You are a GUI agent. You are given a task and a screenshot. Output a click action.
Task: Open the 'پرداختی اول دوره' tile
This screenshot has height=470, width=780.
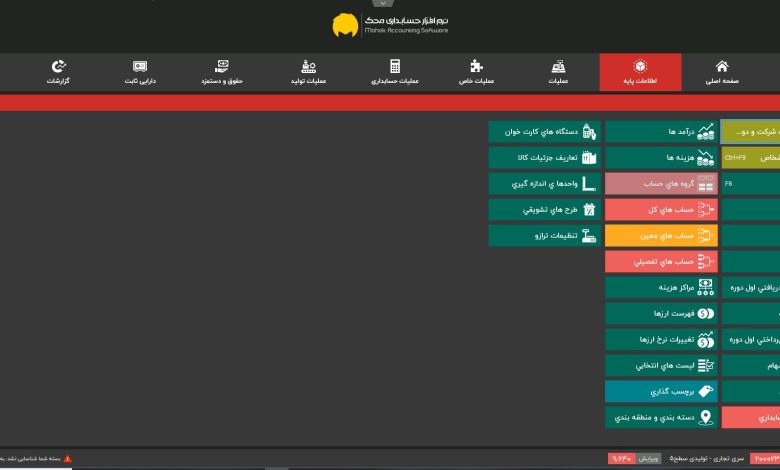(751, 339)
